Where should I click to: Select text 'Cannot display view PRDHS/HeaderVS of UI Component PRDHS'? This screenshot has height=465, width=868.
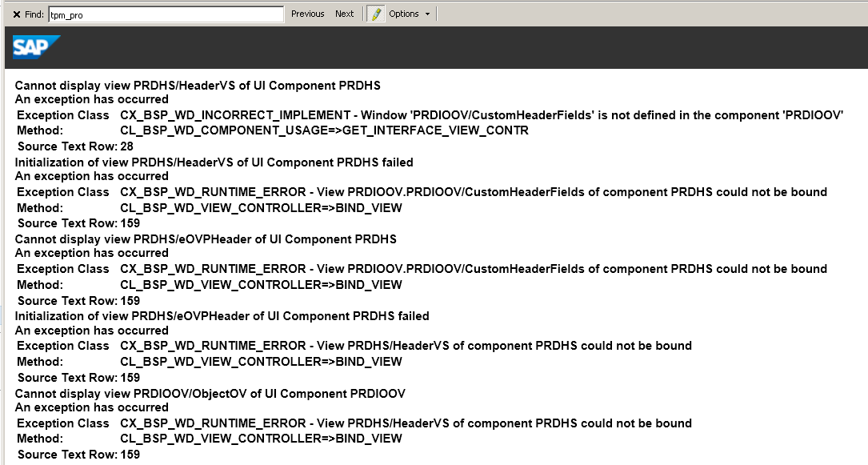point(198,86)
